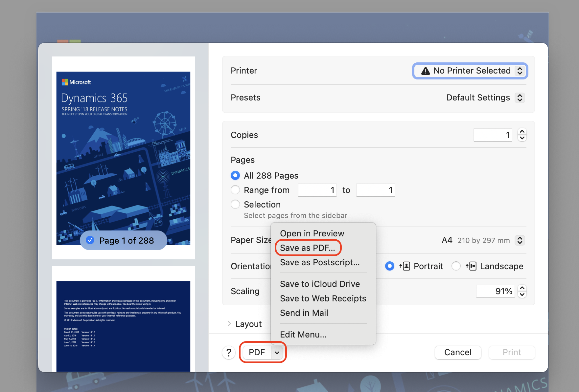Switch orientation to Landscape
The image size is (579, 392).
[x=456, y=266]
